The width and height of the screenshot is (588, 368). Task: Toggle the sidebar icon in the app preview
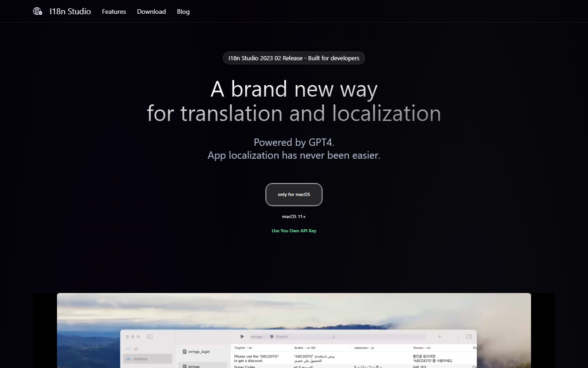(x=150, y=337)
